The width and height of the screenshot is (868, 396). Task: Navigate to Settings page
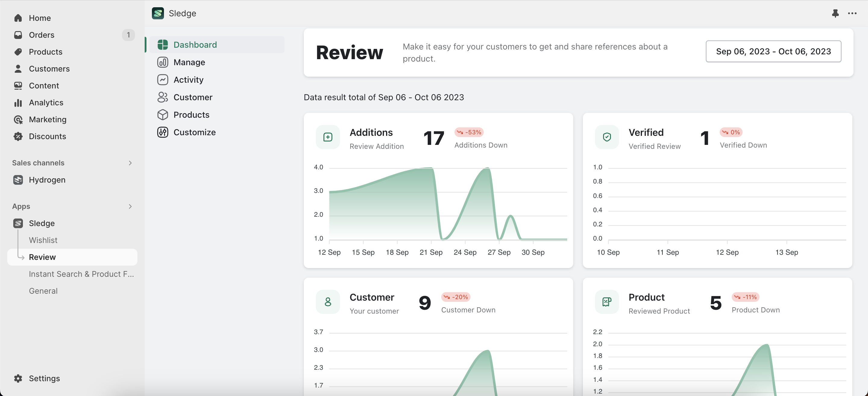pyautogui.click(x=44, y=378)
